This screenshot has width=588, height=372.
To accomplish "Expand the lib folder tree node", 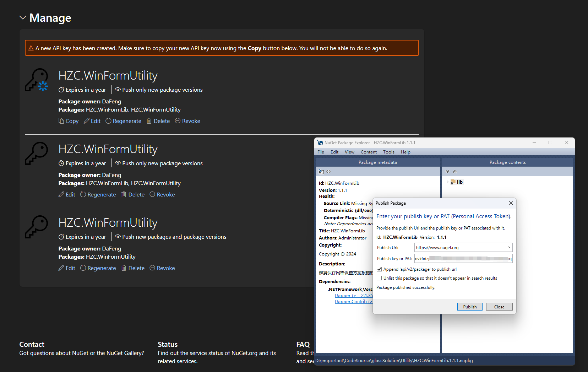I will click(x=447, y=182).
